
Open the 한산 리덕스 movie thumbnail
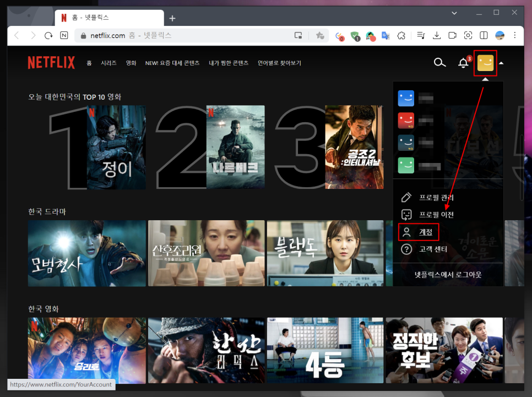[x=207, y=351]
